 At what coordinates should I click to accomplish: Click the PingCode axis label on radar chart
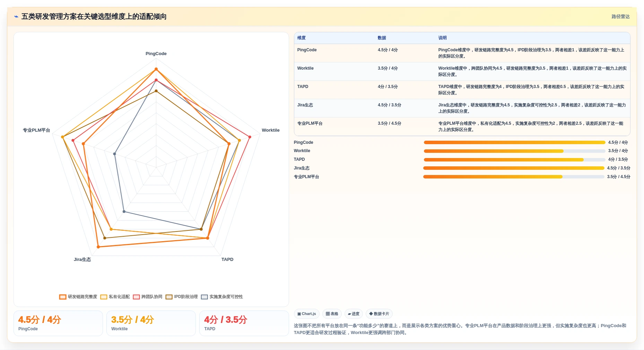[156, 54]
